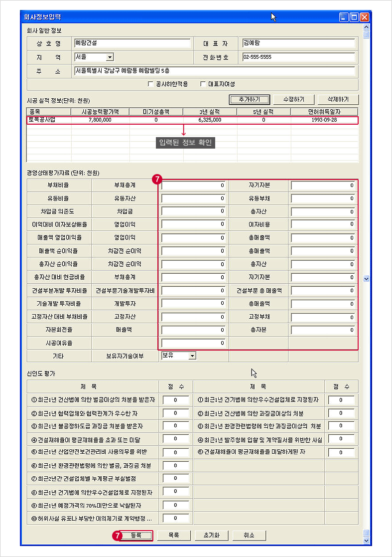This screenshot has height=557, width=392.
Task: Click the 추가하기 button
Action: coord(250,99)
